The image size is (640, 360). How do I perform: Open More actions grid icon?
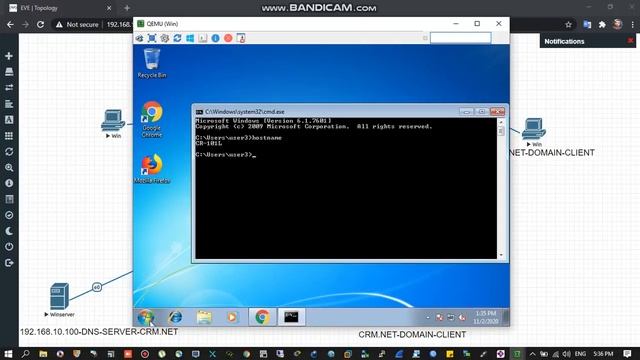click(x=9, y=136)
